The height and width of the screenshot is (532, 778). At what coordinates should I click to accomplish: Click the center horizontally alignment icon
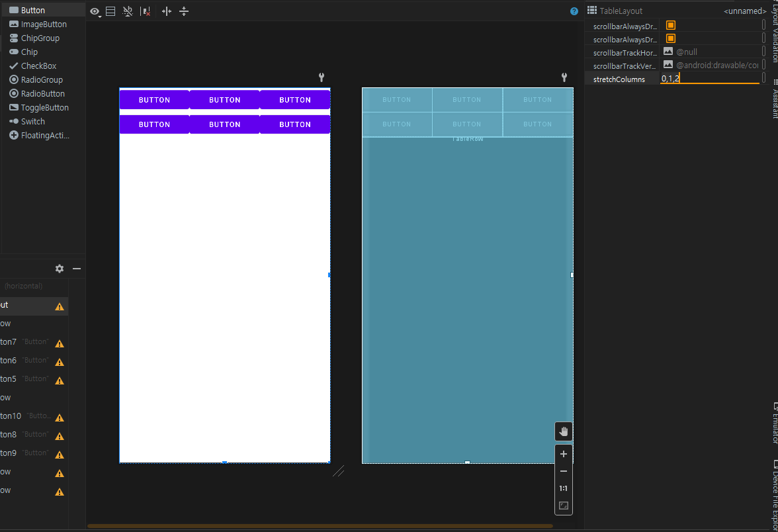tap(167, 11)
